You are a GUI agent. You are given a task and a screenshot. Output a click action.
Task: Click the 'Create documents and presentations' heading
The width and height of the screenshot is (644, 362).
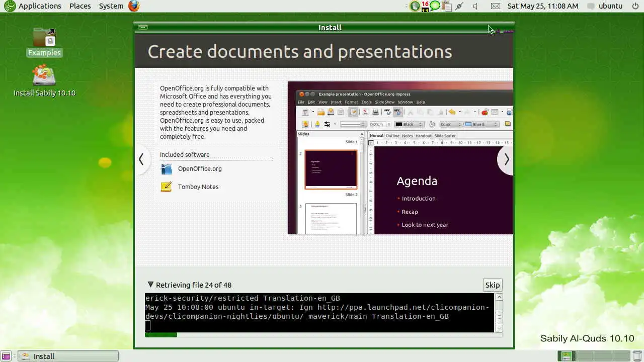coord(300,51)
